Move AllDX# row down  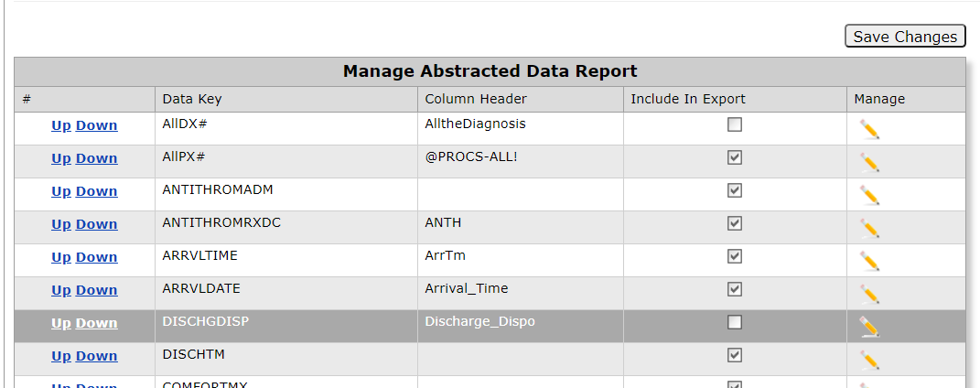pos(96,125)
